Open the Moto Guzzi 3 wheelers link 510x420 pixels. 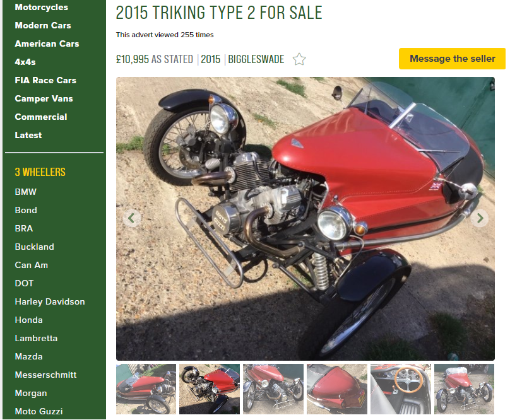pos(39,411)
